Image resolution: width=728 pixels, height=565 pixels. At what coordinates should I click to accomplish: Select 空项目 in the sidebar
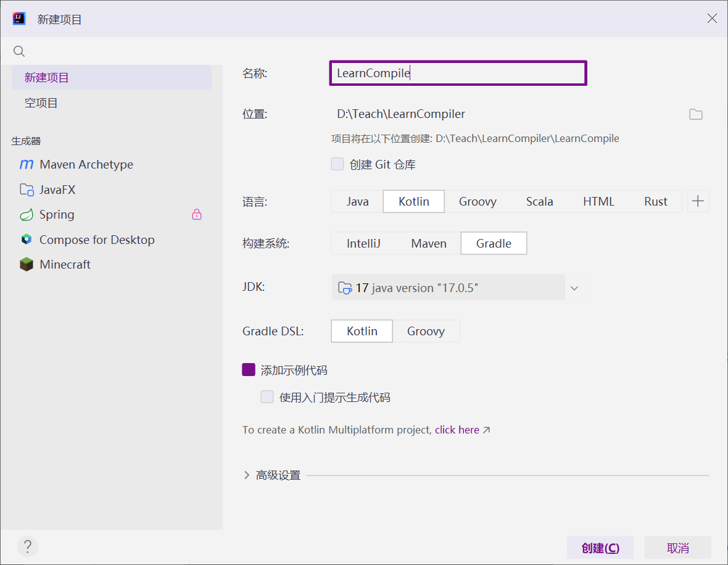point(112,103)
